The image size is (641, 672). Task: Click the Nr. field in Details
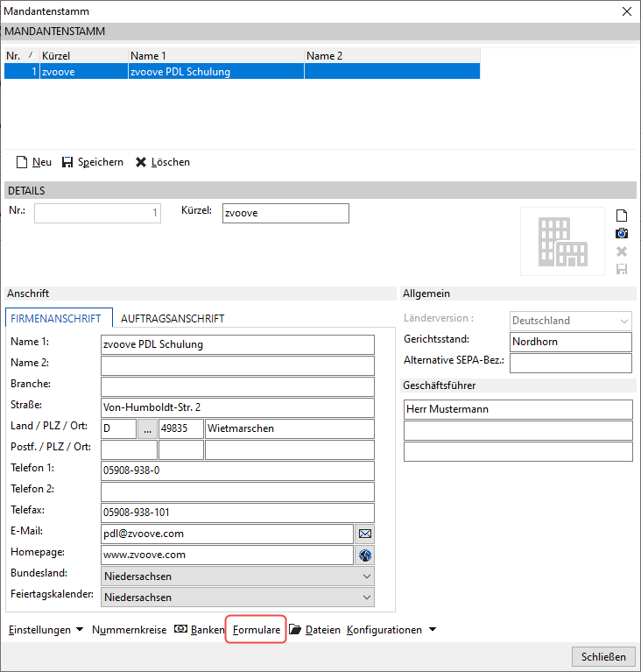[x=98, y=214]
